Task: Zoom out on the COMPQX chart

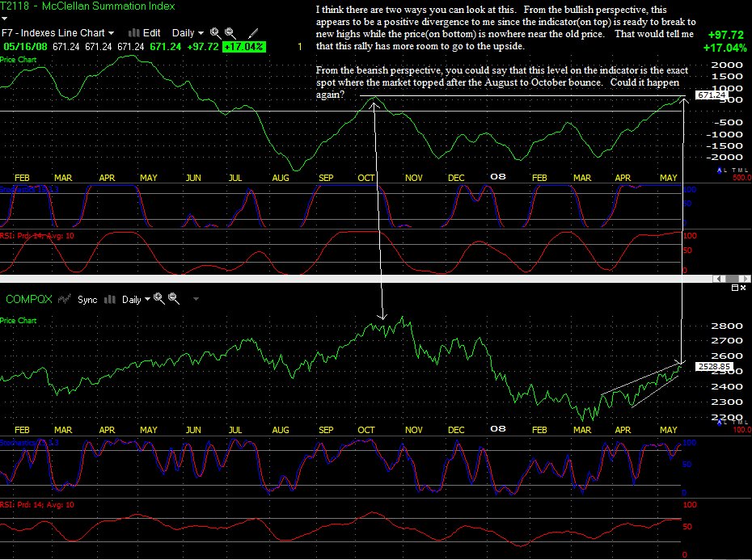Action: tap(174, 299)
